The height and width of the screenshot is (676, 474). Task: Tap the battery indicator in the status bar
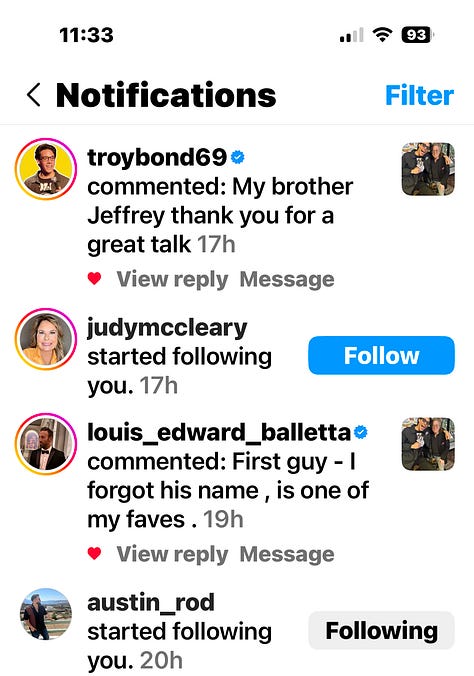[417, 35]
